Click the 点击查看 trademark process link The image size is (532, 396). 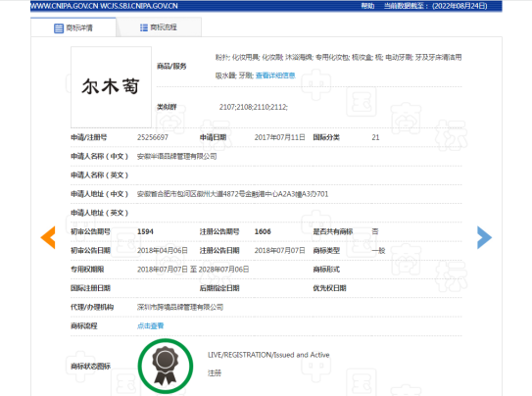click(x=150, y=325)
